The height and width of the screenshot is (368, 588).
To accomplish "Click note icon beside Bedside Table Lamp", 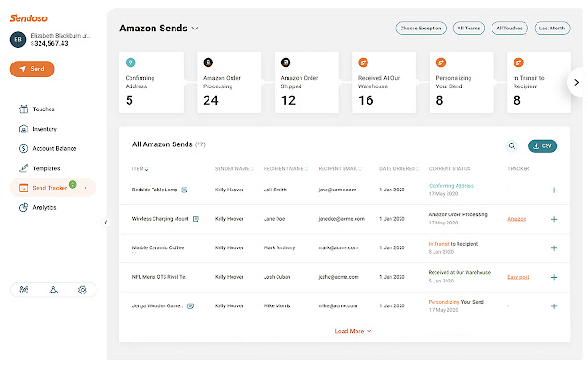I will (x=185, y=190).
